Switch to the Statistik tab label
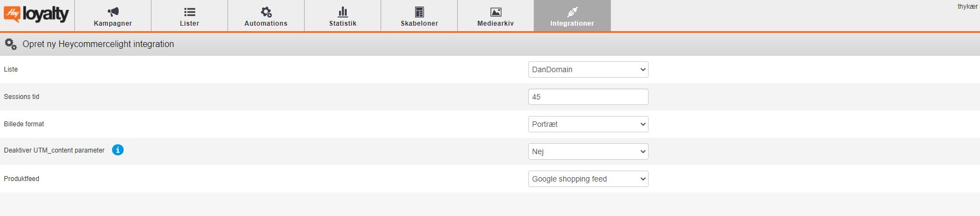This screenshot has height=216, width=980. (343, 24)
